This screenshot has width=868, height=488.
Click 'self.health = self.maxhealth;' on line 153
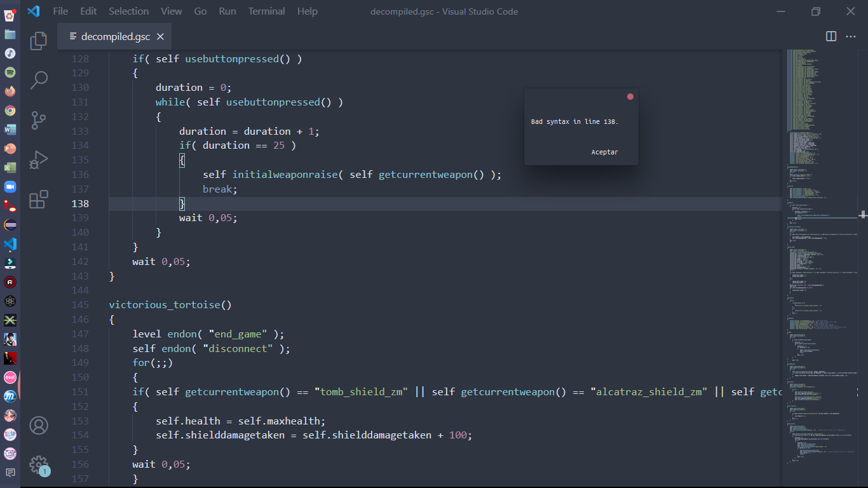pos(241,421)
